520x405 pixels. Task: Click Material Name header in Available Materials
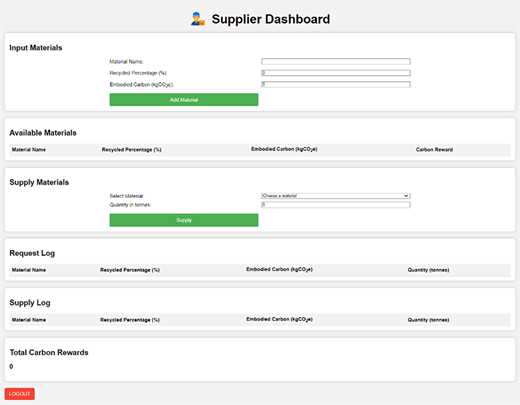pos(29,150)
